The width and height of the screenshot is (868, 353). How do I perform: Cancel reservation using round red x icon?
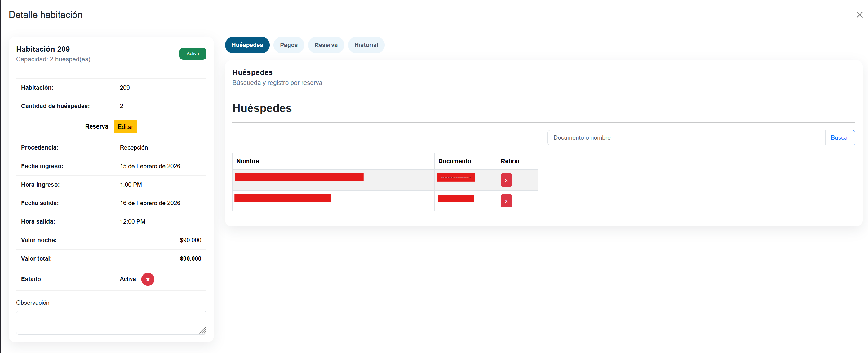tap(148, 279)
